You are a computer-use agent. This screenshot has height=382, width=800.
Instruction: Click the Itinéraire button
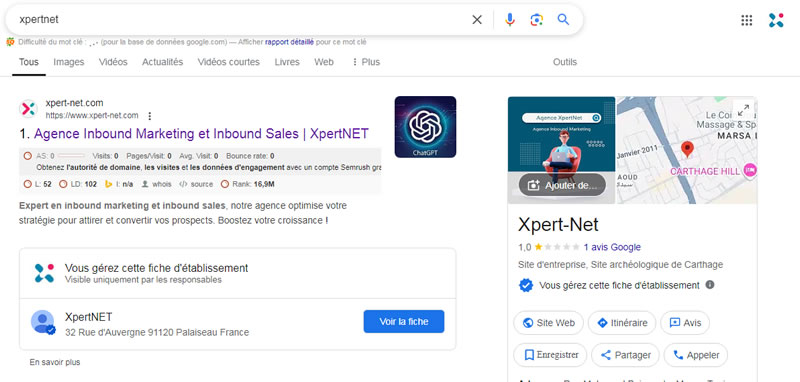(x=622, y=323)
